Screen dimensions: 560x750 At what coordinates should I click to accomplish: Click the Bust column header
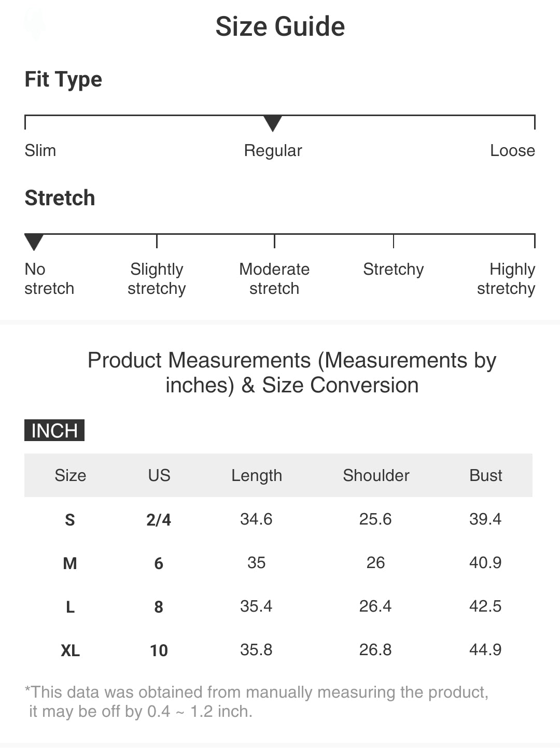click(x=485, y=475)
